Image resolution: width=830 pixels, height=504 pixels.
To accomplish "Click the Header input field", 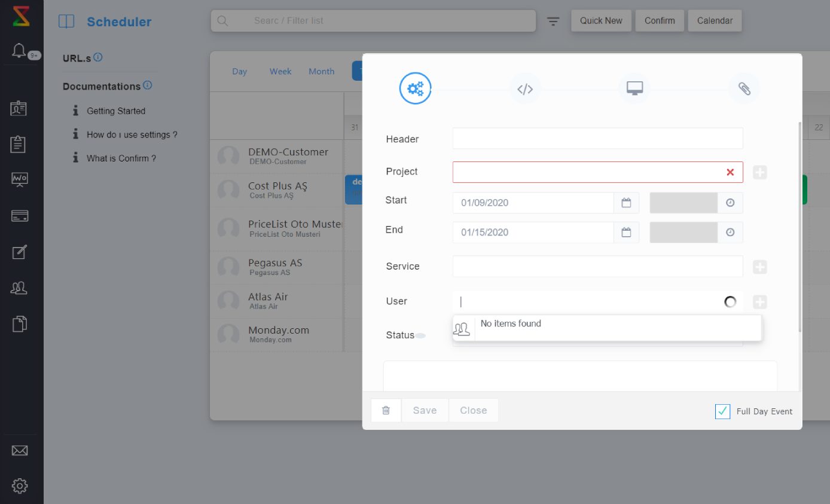I will (x=598, y=138).
